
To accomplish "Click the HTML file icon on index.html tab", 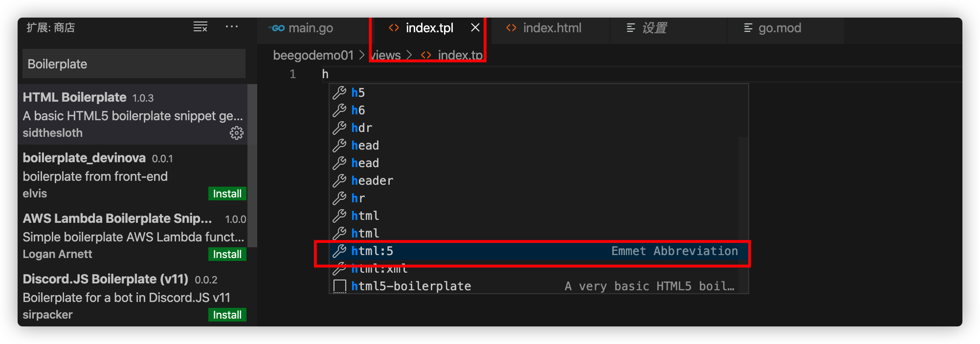I will pos(511,28).
